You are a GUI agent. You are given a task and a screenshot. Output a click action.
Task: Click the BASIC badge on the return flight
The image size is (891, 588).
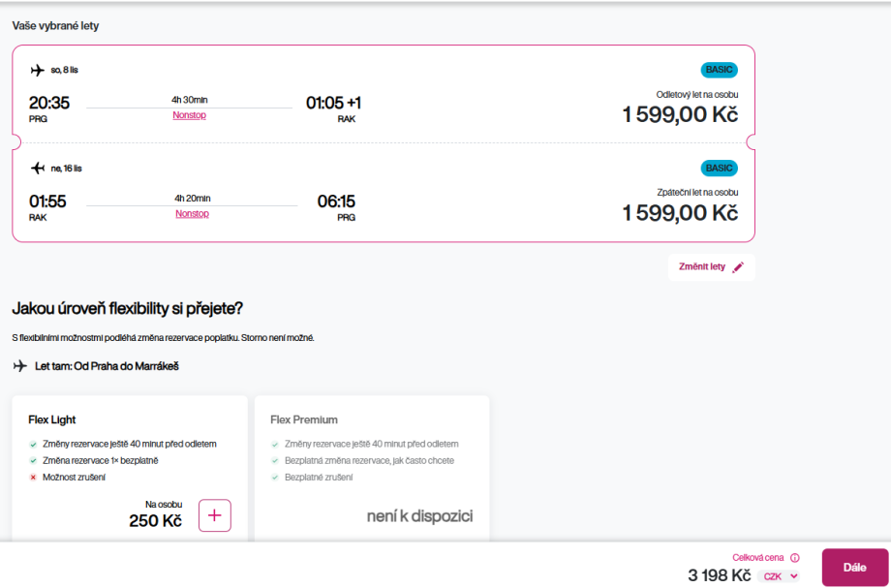[x=719, y=168]
